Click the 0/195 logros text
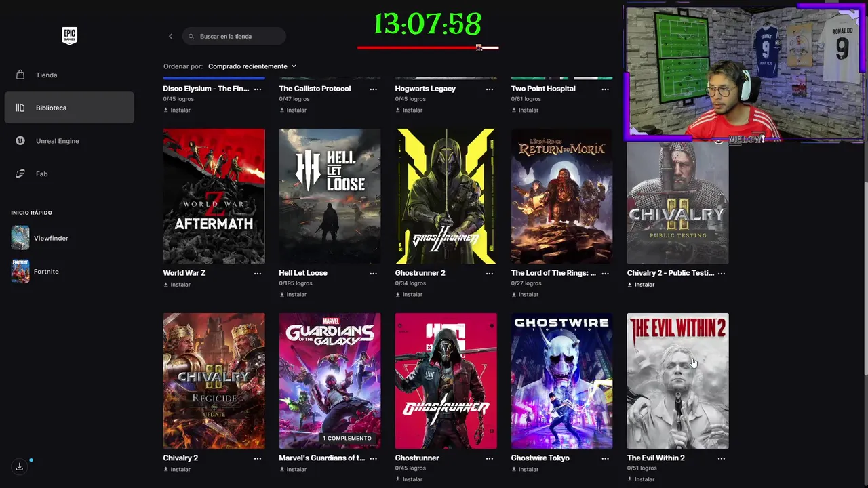This screenshot has height=488, width=868. (x=295, y=283)
